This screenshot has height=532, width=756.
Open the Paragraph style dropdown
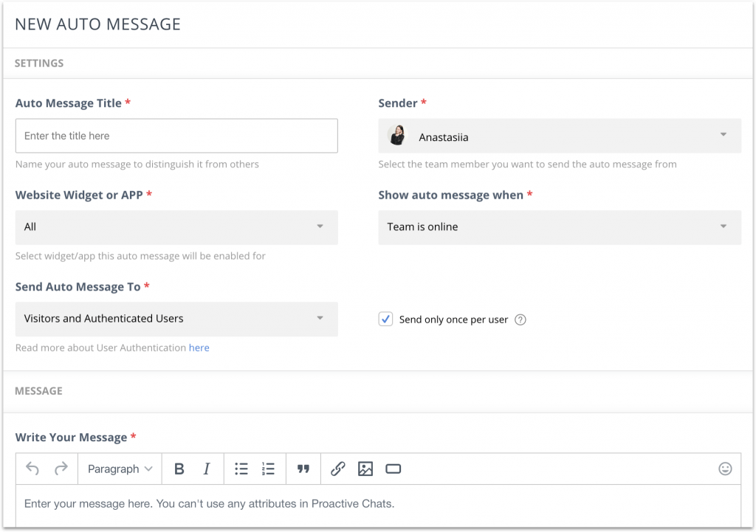click(120, 469)
